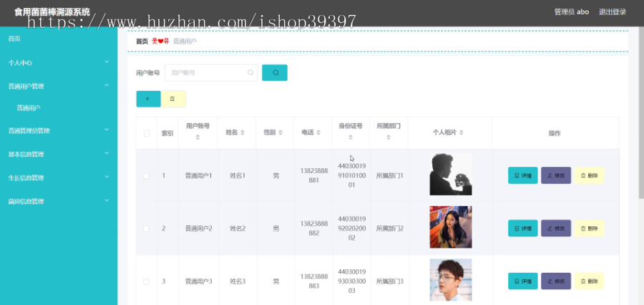Screen dimensions: 644x305
Task: Expand the 个人中心 sidebar menu
Action: 59,62
